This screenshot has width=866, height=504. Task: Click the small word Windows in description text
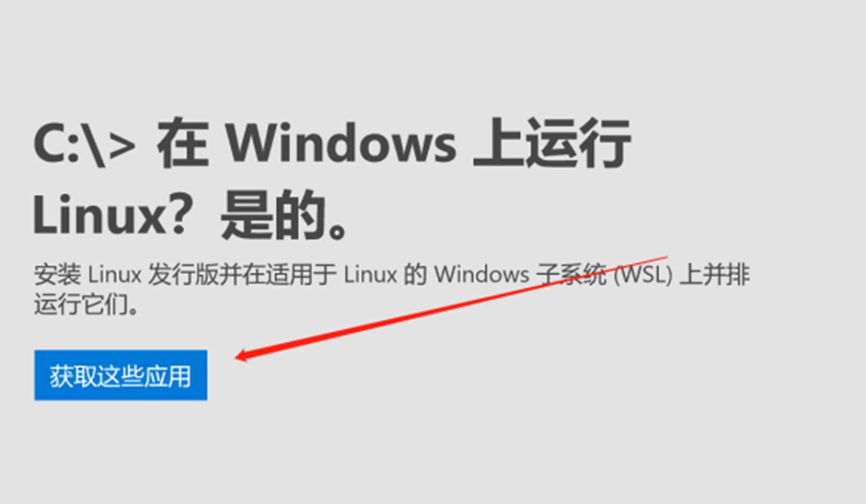pyautogui.click(x=481, y=275)
